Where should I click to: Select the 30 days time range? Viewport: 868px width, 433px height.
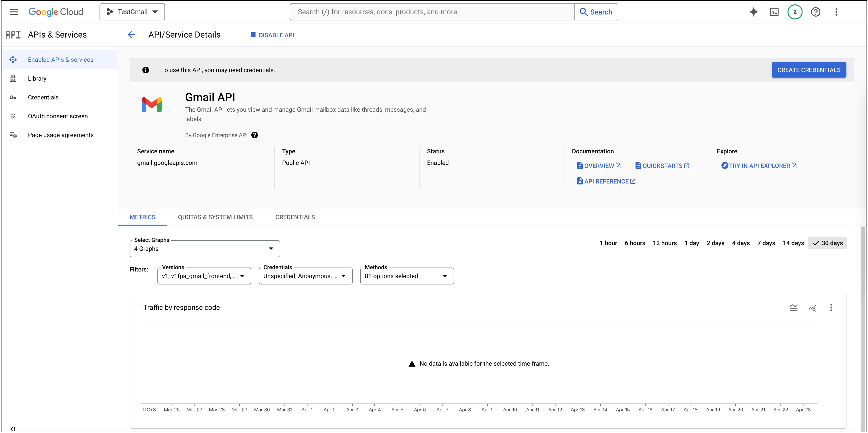pos(827,243)
